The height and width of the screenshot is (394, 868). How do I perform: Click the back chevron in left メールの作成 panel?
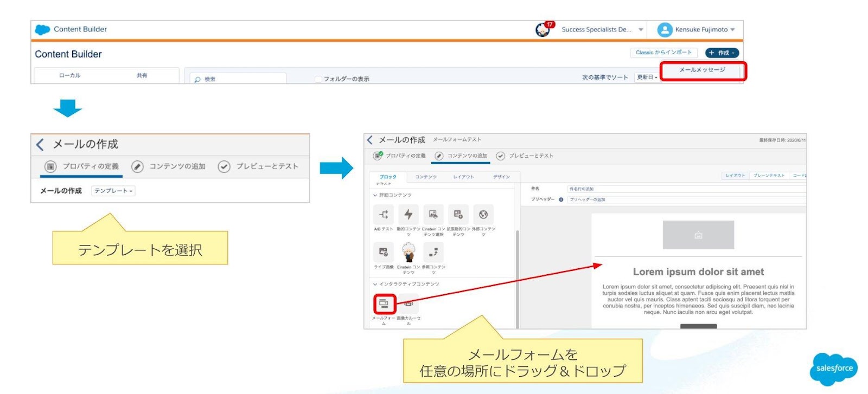(40, 144)
